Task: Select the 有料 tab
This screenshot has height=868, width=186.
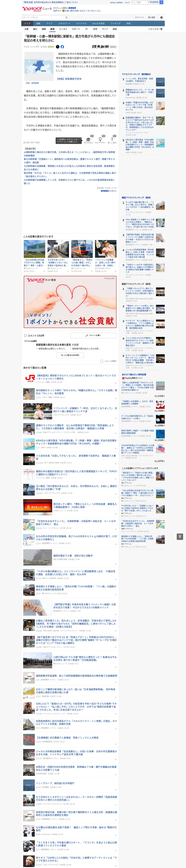Action: pos(128,24)
